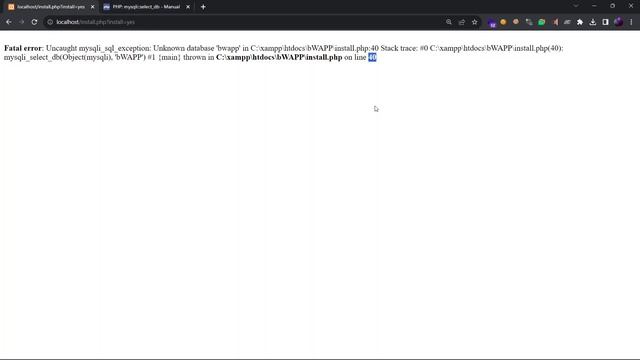Viewport: 640px width, 360px height.
Task: Open the gray lettered extension icon
Action: click(567, 22)
